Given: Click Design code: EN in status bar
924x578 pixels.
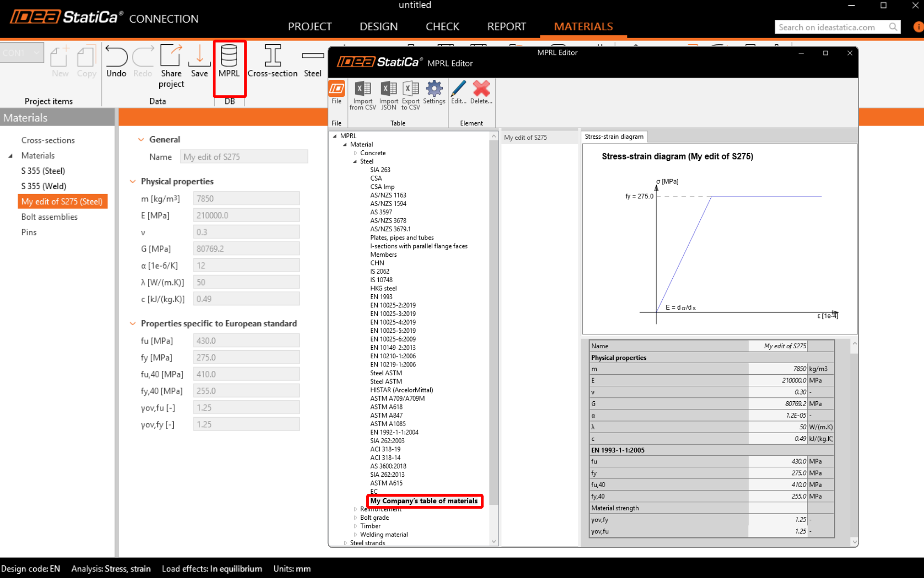Looking at the screenshot, I should 30,569.
